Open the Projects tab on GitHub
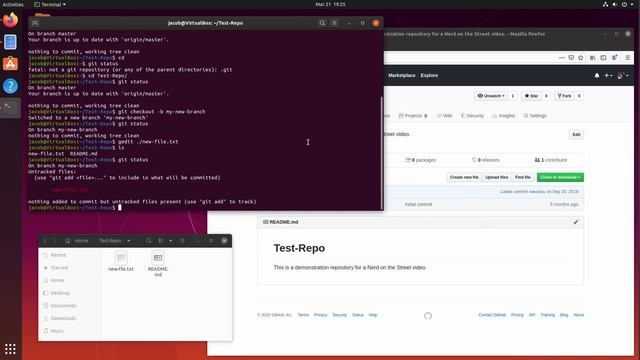The height and width of the screenshot is (360, 640). [x=413, y=116]
